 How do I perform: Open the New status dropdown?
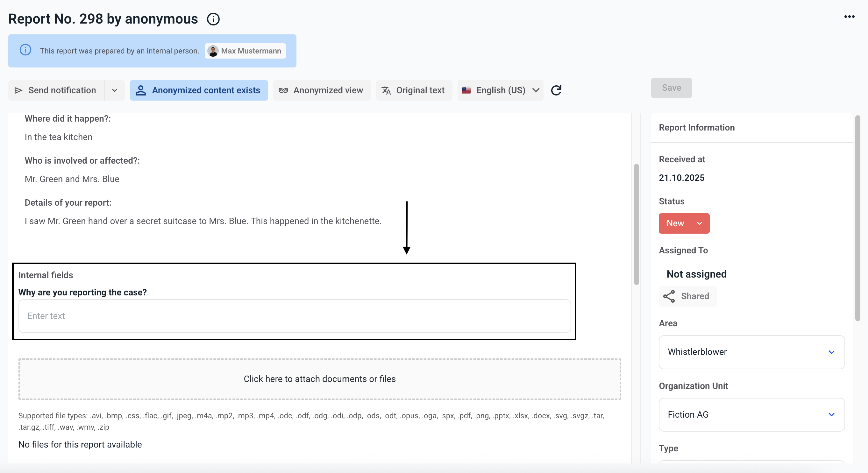(x=684, y=223)
